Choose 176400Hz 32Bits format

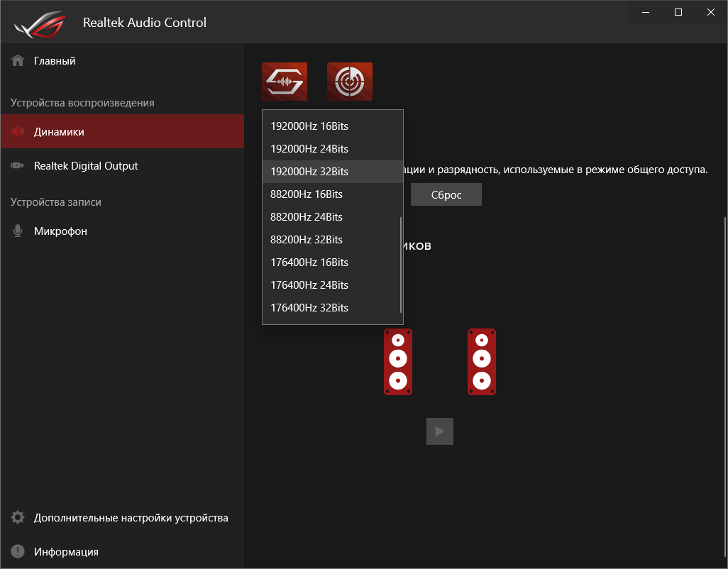[x=333, y=308]
